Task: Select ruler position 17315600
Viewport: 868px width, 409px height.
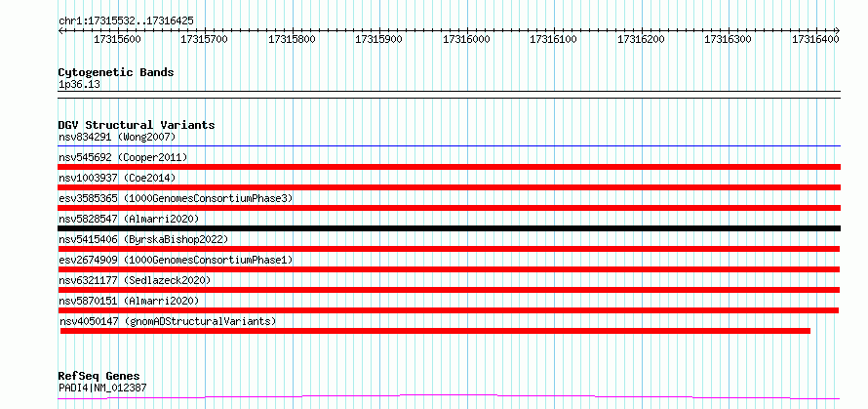Action: pyautogui.click(x=117, y=39)
